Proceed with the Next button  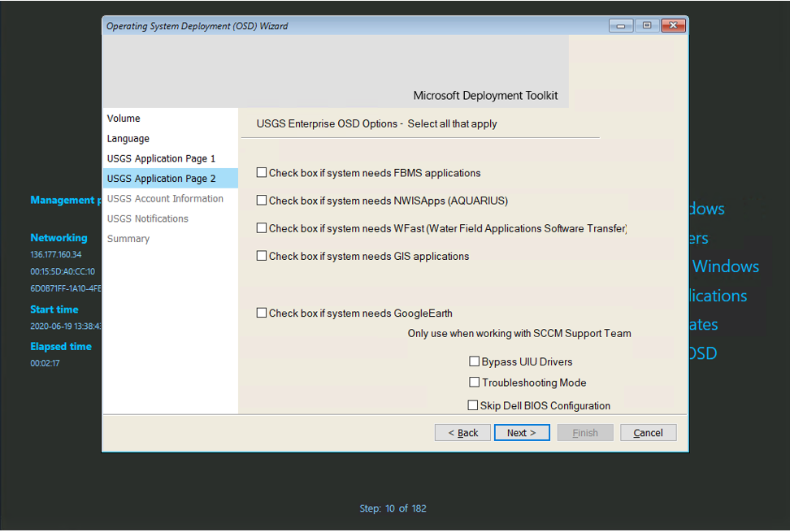[x=522, y=433]
